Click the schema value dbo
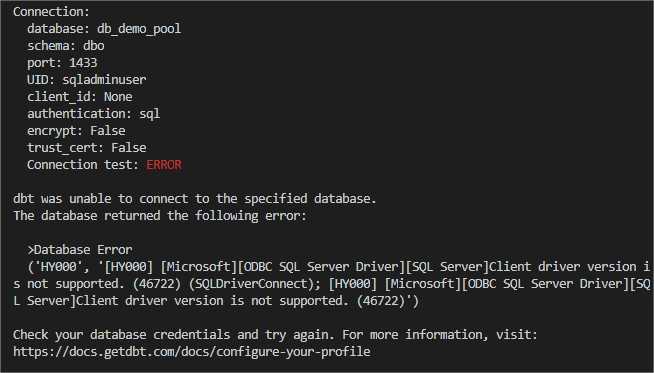 pyautogui.click(x=94, y=46)
